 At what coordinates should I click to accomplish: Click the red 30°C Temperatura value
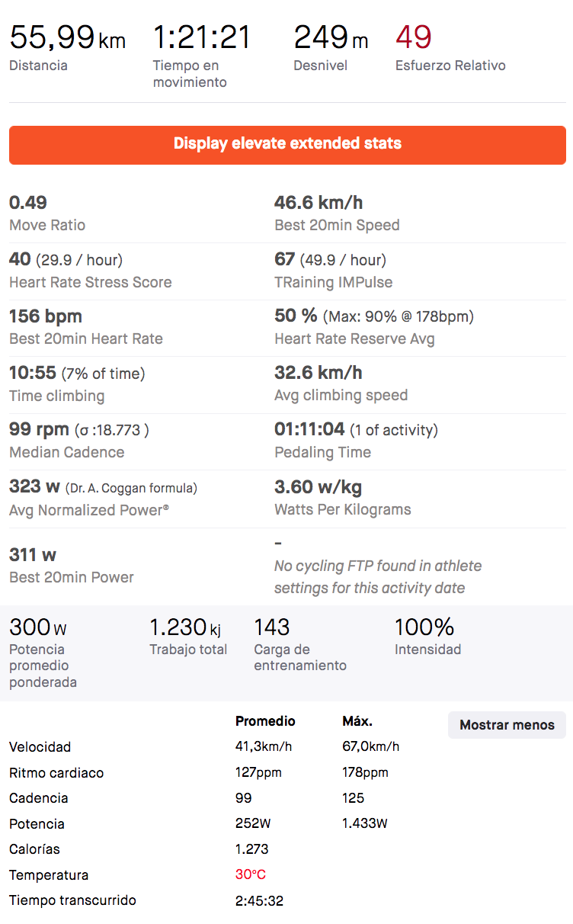pos(251,875)
